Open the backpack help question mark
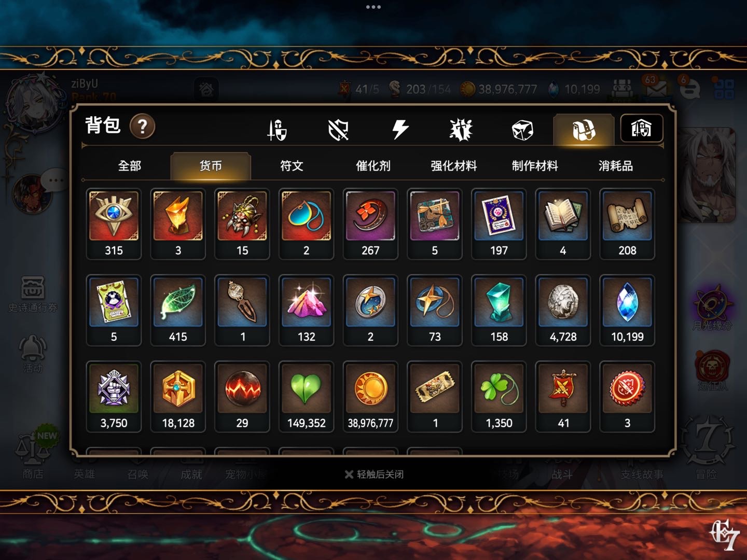 (x=142, y=127)
